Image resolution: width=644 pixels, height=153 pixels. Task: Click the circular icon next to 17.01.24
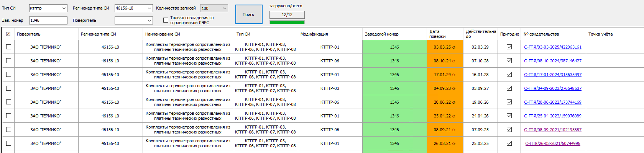(x=454, y=75)
